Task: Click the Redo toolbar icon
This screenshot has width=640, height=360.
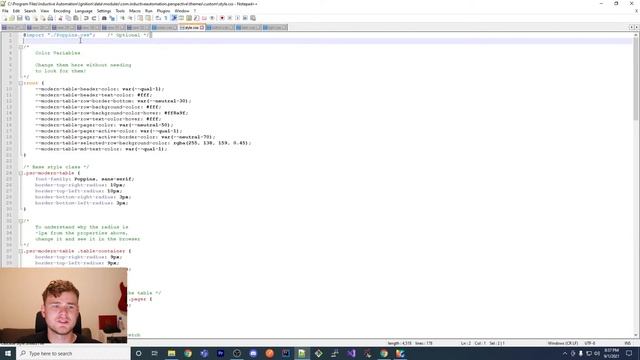Action: point(94,18)
